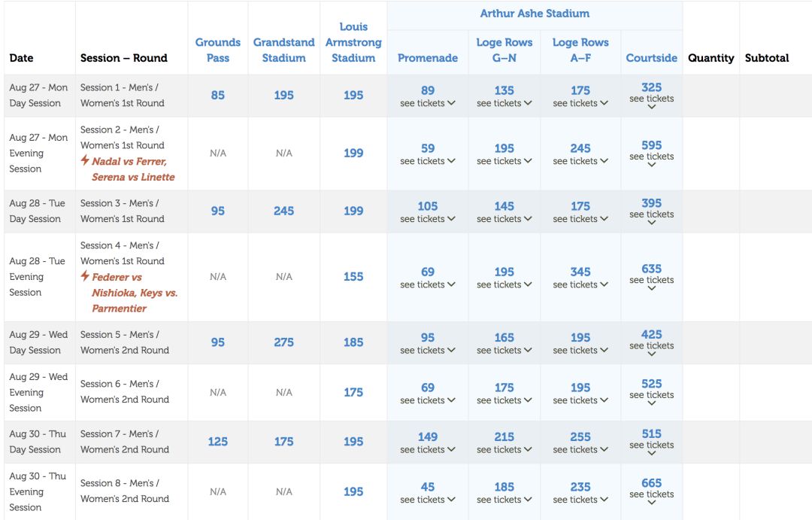Expand Loge Rows G–N 185 see tickets

pyautogui.click(x=504, y=499)
